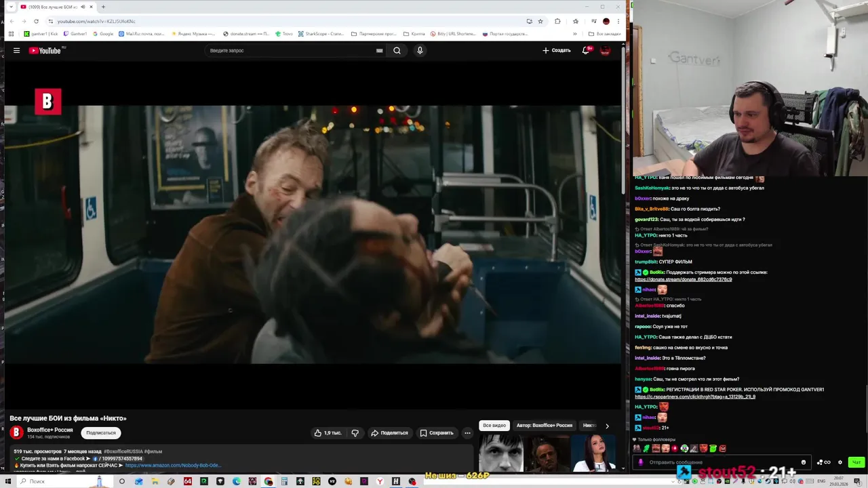The width and height of the screenshot is (868, 488).
Task: Click the Сохранить save button
Action: click(436, 432)
